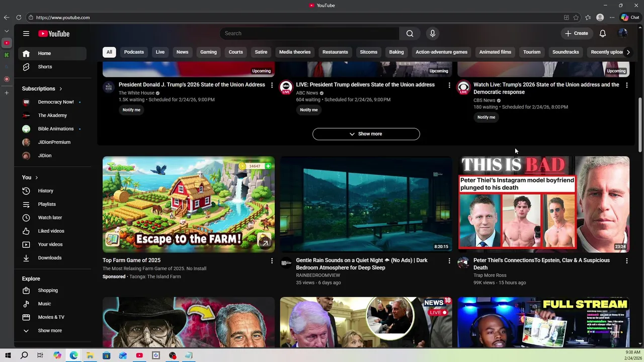The image size is (644, 362).
Task: Select the All filter chip
Action: [x=109, y=52]
